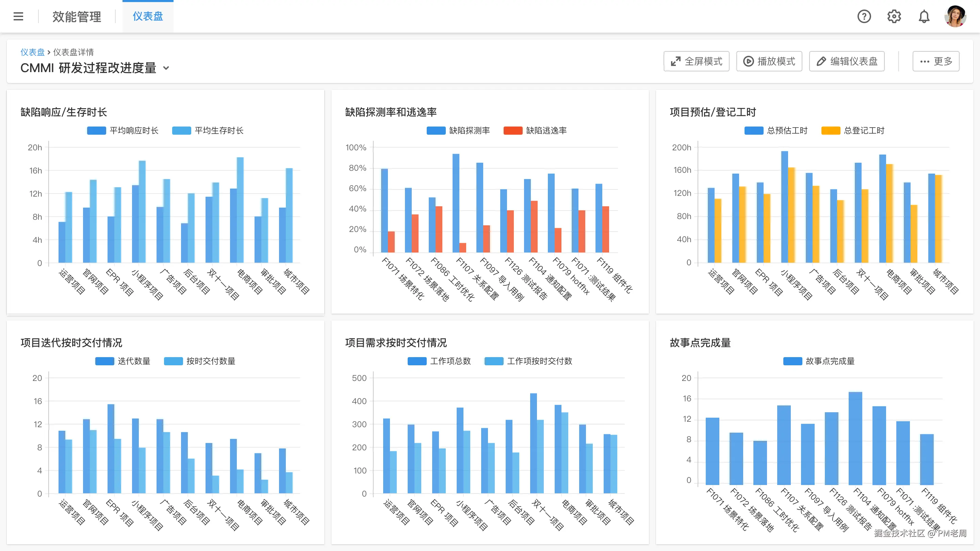Image resolution: width=980 pixels, height=551 pixels.
Task: Open the 更多 menu button
Action: (x=935, y=61)
